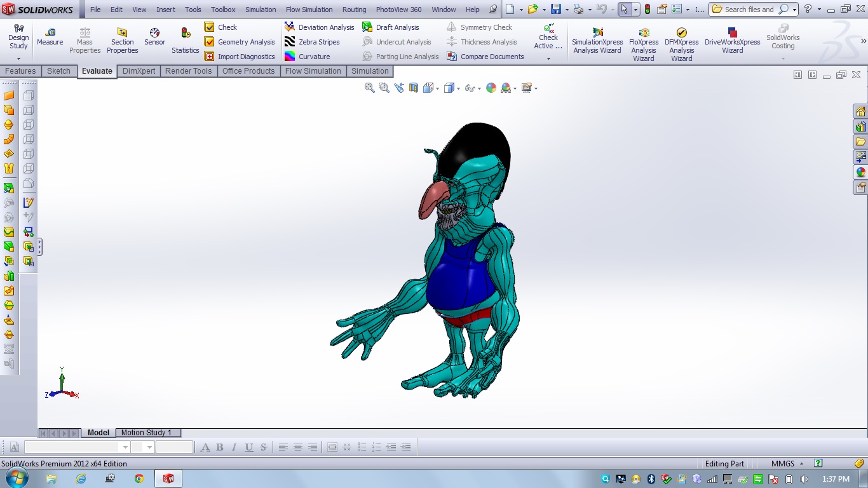Open Internet Explorer from taskbar

(81, 478)
